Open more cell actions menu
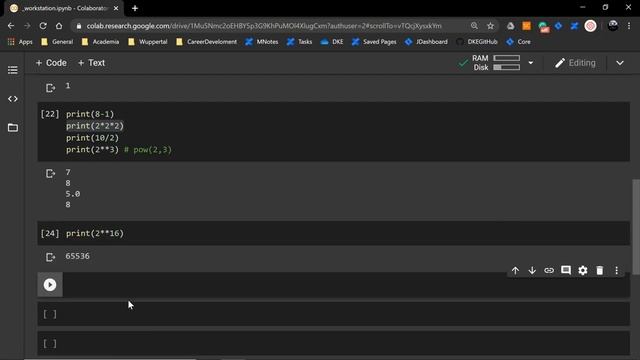Image resolution: width=640 pixels, height=360 pixels. (616, 270)
